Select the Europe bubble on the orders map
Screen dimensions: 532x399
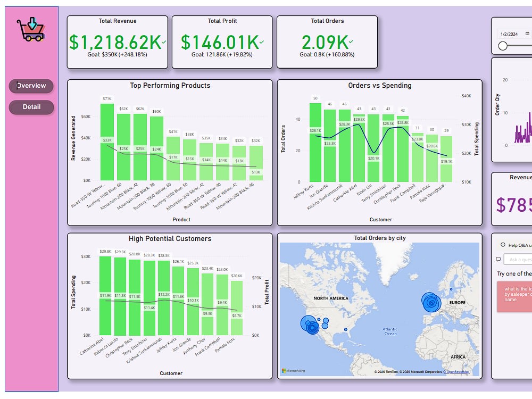pyautogui.click(x=431, y=303)
